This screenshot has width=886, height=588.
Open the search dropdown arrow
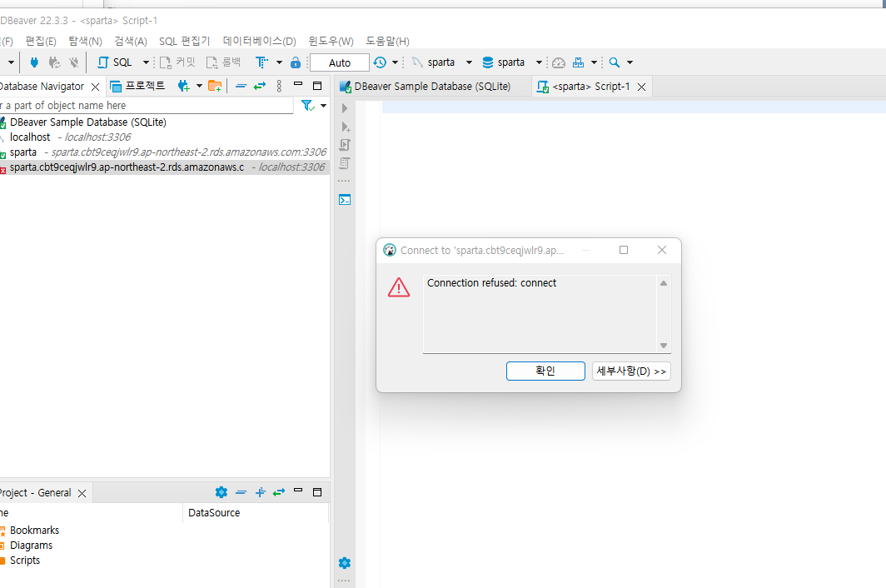630,62
